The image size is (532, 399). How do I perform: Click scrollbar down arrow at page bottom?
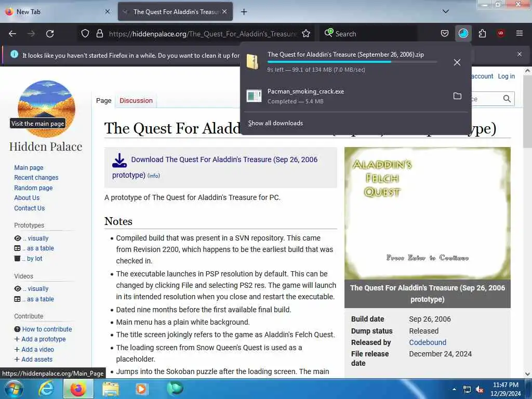[527, 374]
